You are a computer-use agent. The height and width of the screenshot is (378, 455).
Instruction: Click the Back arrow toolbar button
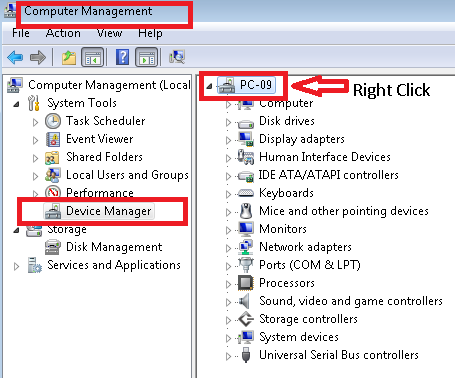15,57
